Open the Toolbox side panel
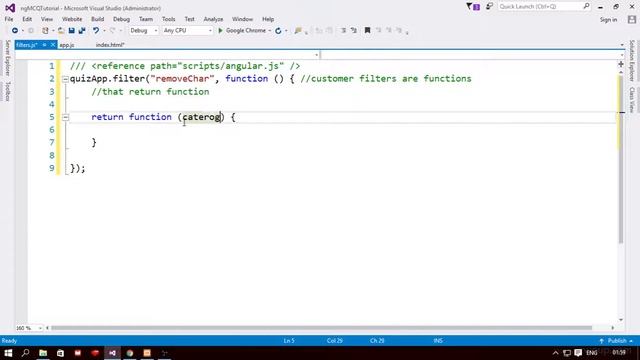This screenshot has width=640, height=360. (x=7, y=91)
